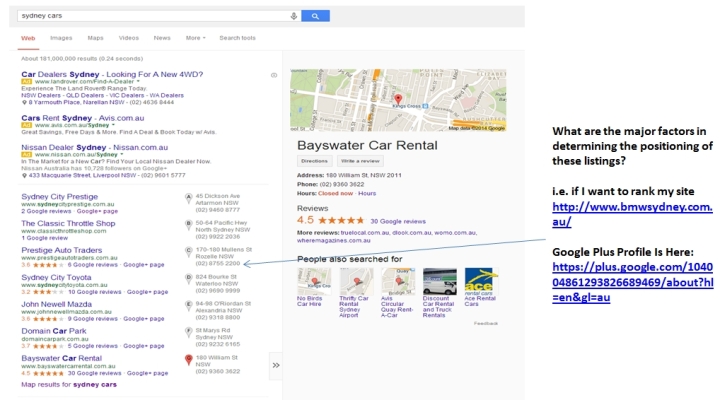Click No Birds Car Hire thumbnail
720x405 pixels.
(314, 281)
